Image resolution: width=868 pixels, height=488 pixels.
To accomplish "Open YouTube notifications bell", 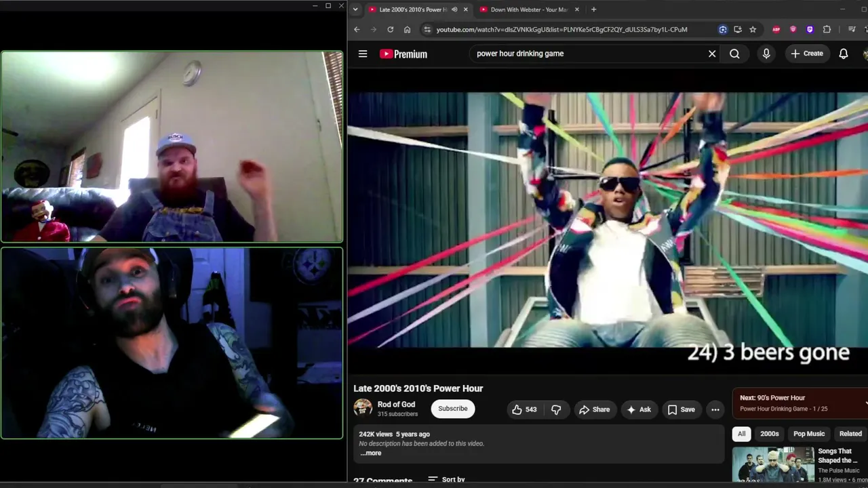I will [x=844, y=54].
